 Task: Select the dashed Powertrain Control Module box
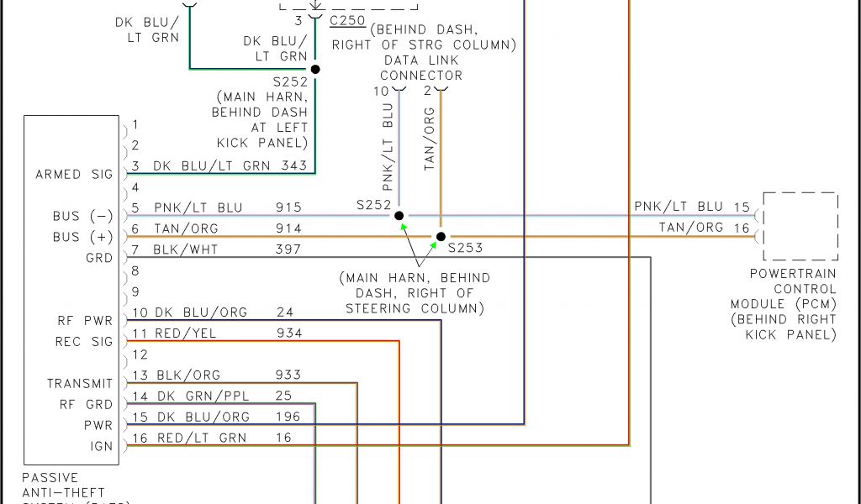pos(800,227)
